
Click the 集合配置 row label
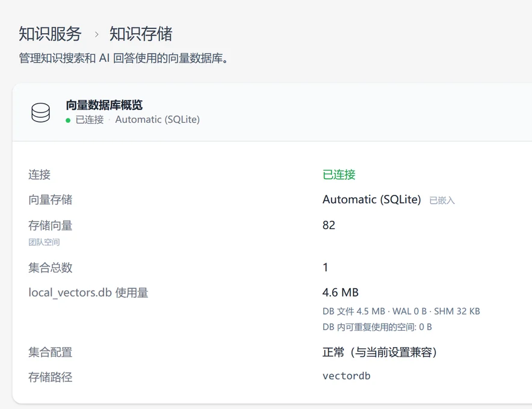tap(50, 352)
